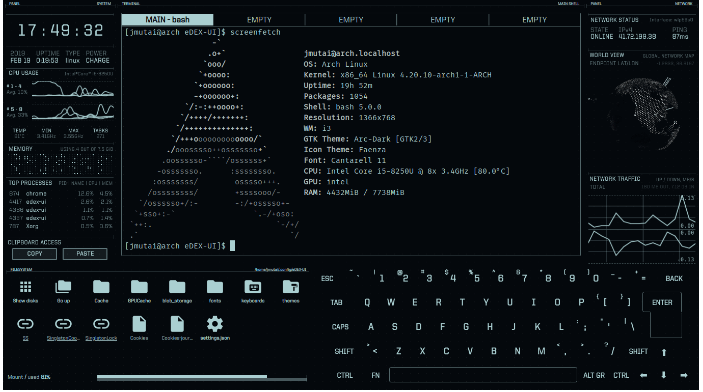703x392 pixels.
Task: Toggle the left SHIFT key
Action: pyautogui.click(x=344, y=352)
